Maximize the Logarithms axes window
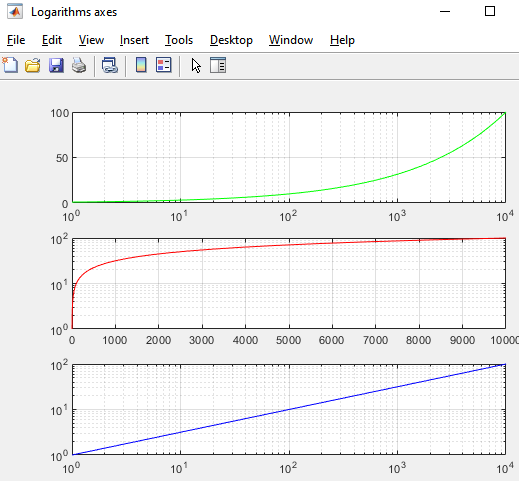 coord(490,11)
